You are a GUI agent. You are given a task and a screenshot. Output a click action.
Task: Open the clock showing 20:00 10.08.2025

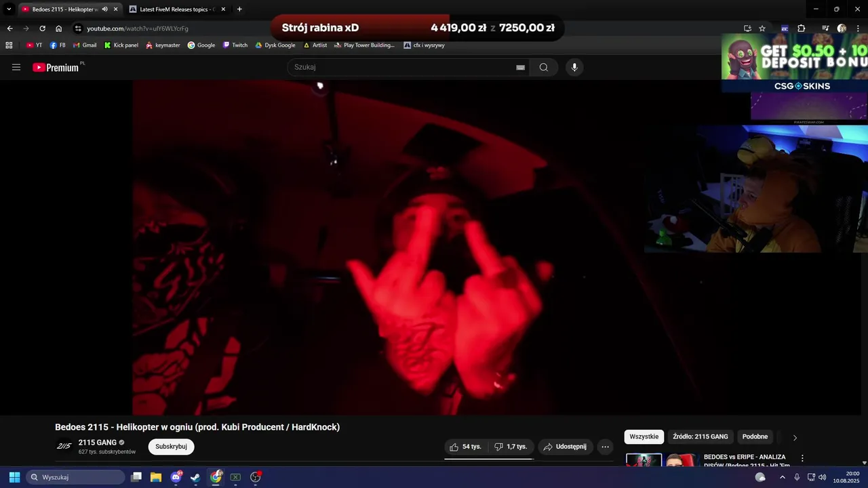click(x=846, y=477)
